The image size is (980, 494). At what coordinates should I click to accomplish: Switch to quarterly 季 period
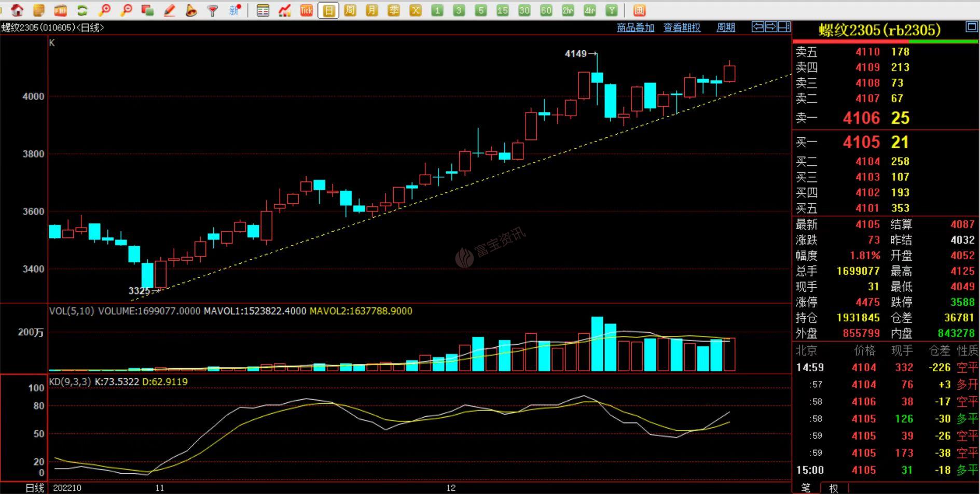tap(394, 10)
